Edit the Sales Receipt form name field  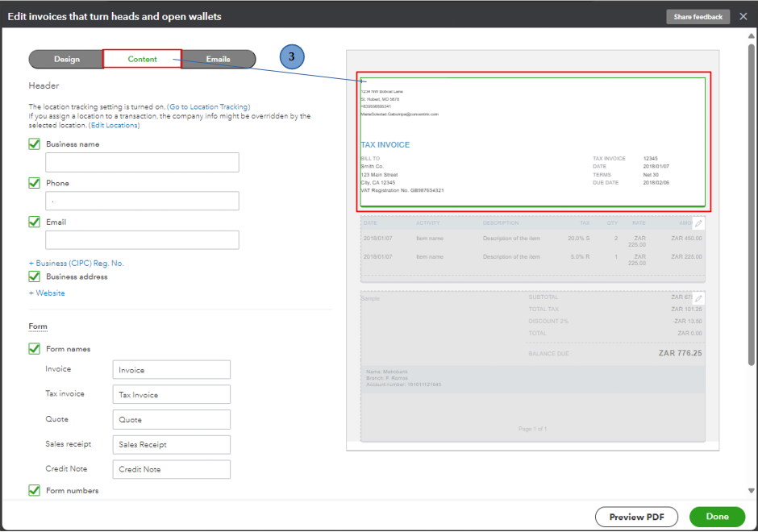click(172, 444)
